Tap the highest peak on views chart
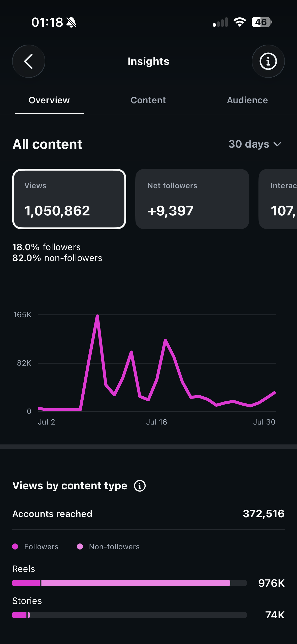 tap(97, 316)
